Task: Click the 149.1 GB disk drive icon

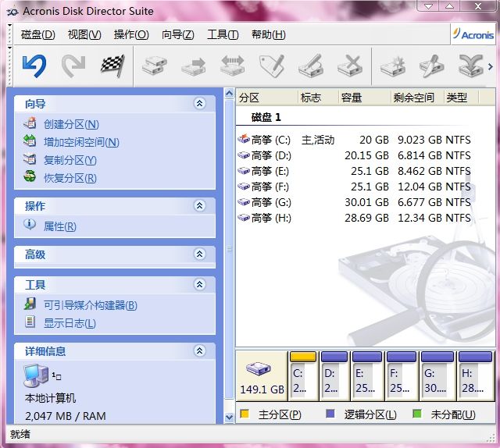Action: coord(259,368)
